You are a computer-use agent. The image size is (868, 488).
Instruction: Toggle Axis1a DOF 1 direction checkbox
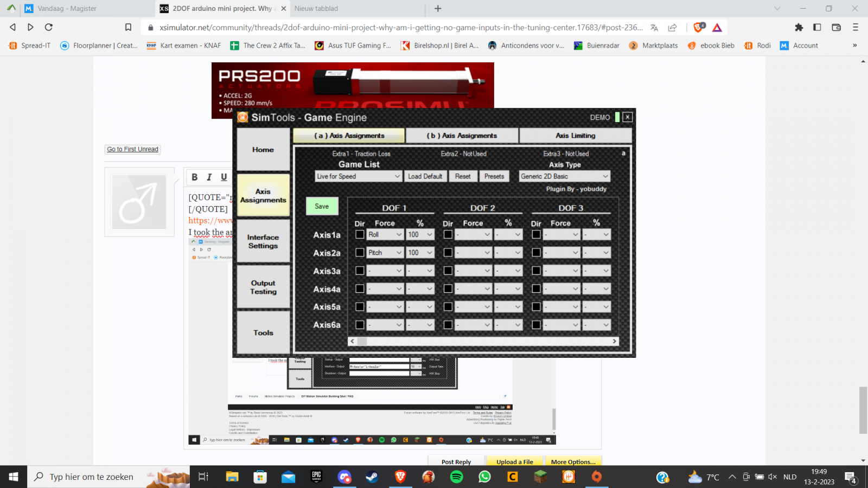[x=360, y=234]
